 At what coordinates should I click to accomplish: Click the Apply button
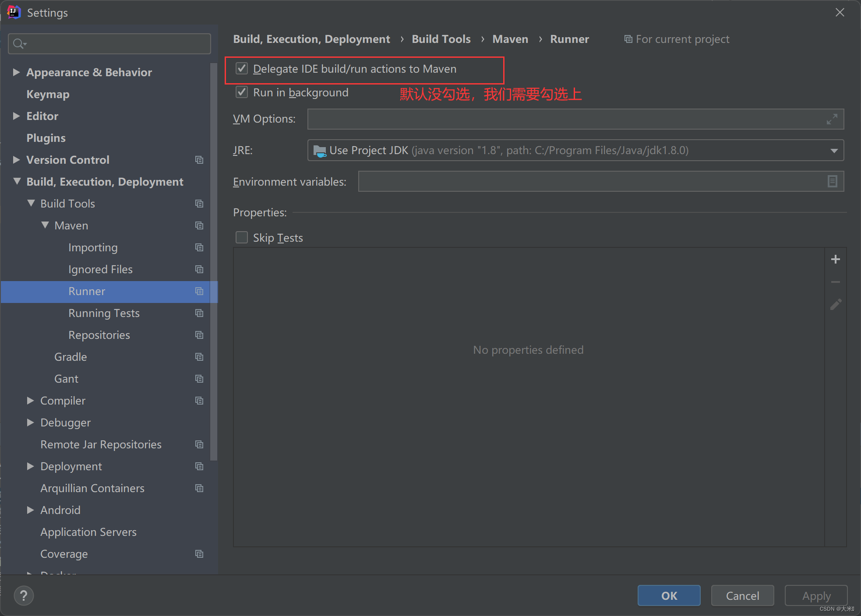point(816,595)
